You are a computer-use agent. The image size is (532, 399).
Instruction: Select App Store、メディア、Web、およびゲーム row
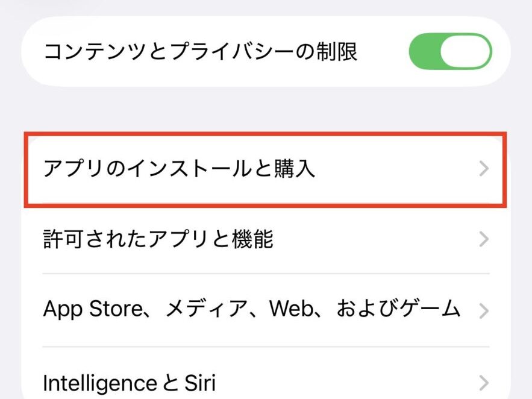coord(265,309)
